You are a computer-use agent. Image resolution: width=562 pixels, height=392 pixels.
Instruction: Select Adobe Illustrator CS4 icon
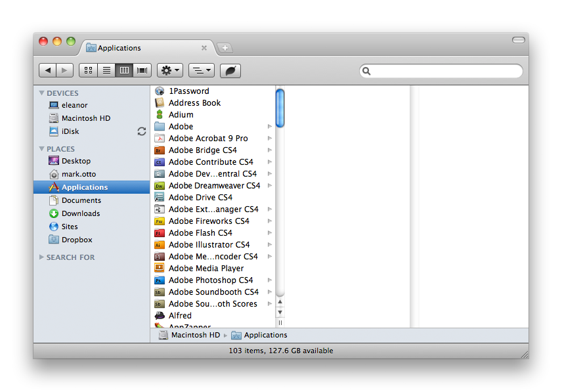160,245
